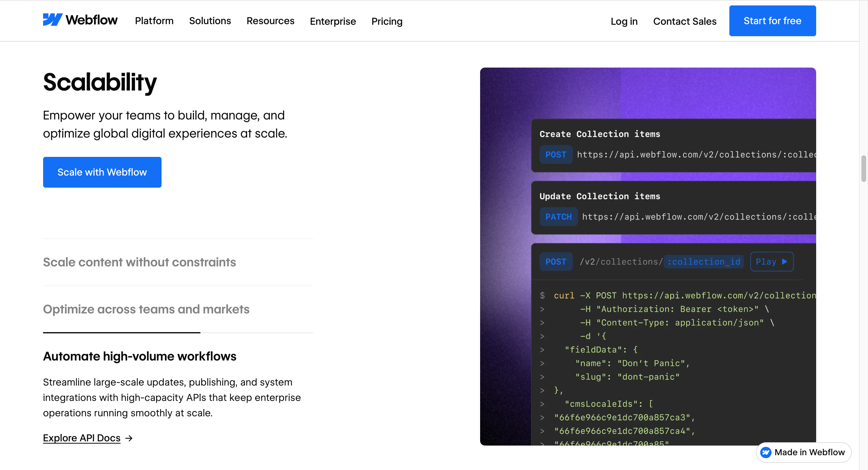Open the Resources menu

coord(270,21)
